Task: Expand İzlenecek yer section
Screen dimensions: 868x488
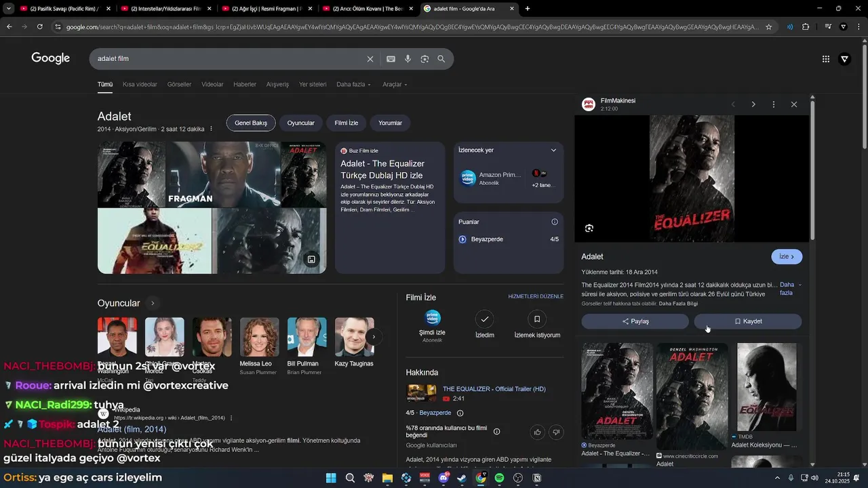Action: click(553, 150)
